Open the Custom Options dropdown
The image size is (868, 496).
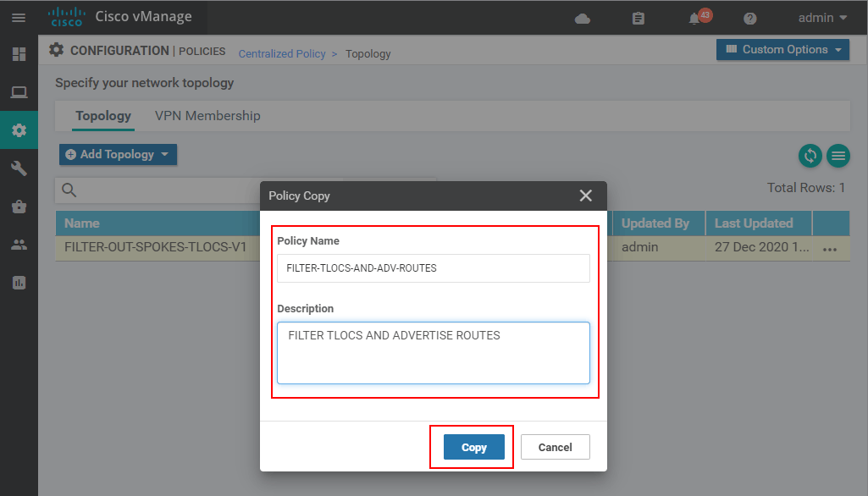point(782,49)
